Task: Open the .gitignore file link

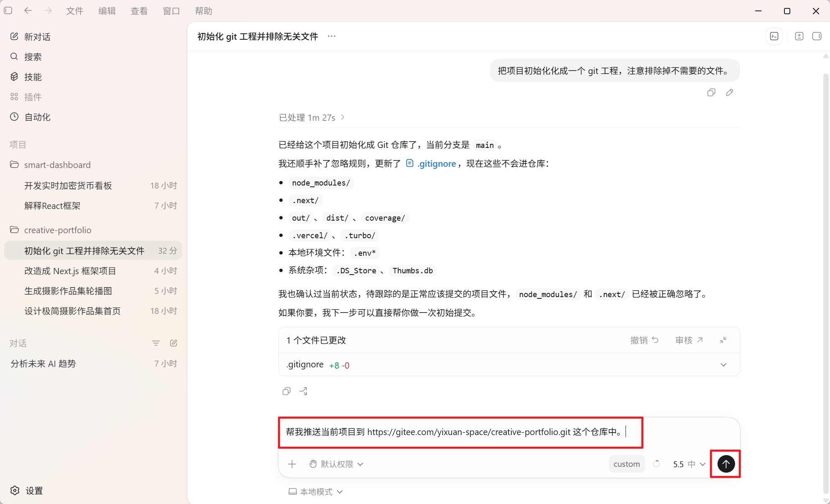Action: coord(431,163)
